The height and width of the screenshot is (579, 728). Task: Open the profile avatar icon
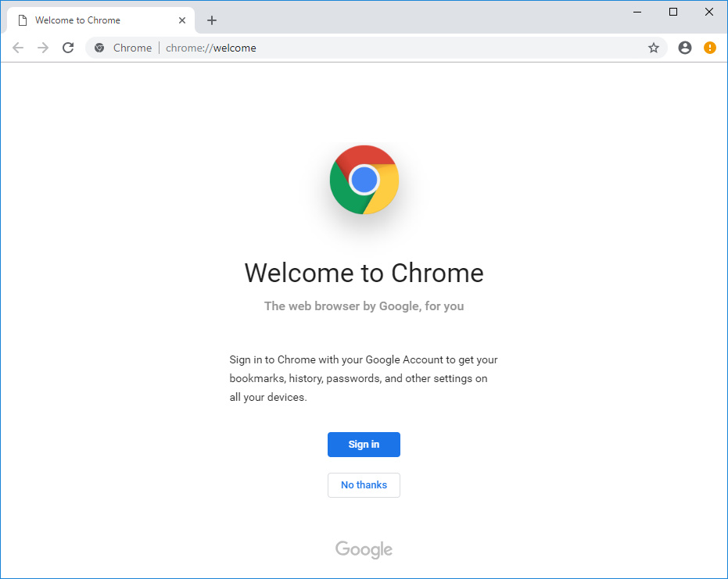pos(685,48)
